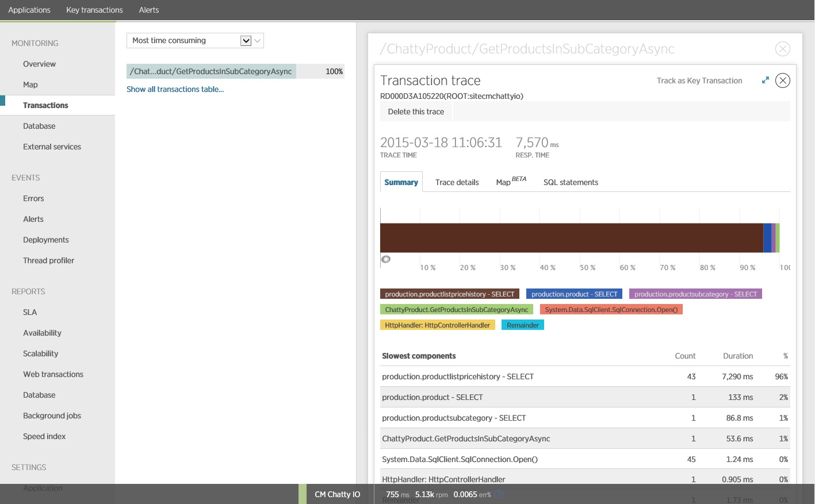The width and height of the screenshot is (815, 504).
Task: Open Deployments in sidebar
Action: pos(46,240)
